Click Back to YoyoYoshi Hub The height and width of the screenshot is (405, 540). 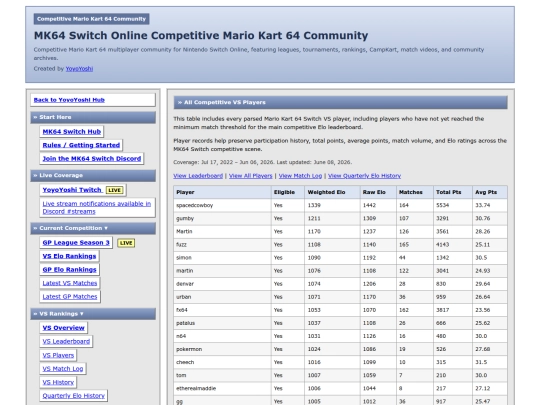pos(69,100)
